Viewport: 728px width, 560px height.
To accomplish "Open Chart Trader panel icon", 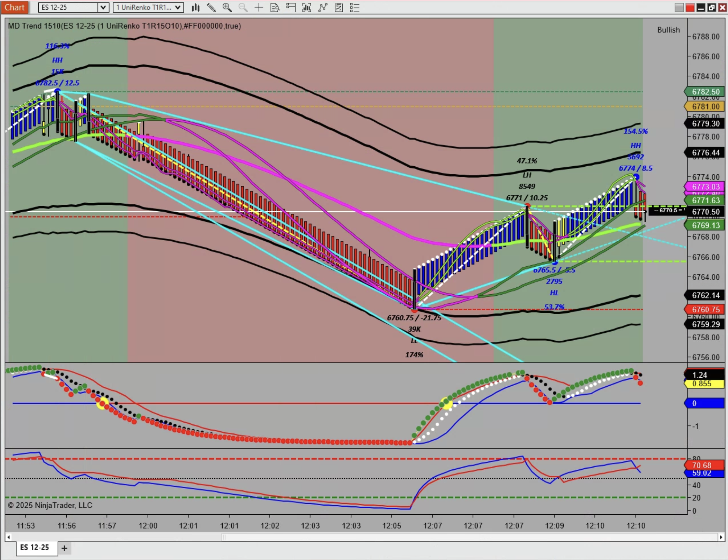I will 290,7.
